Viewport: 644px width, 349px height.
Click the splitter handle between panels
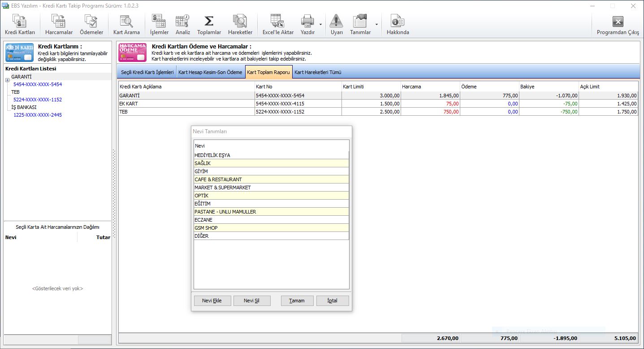click(114, 194)
